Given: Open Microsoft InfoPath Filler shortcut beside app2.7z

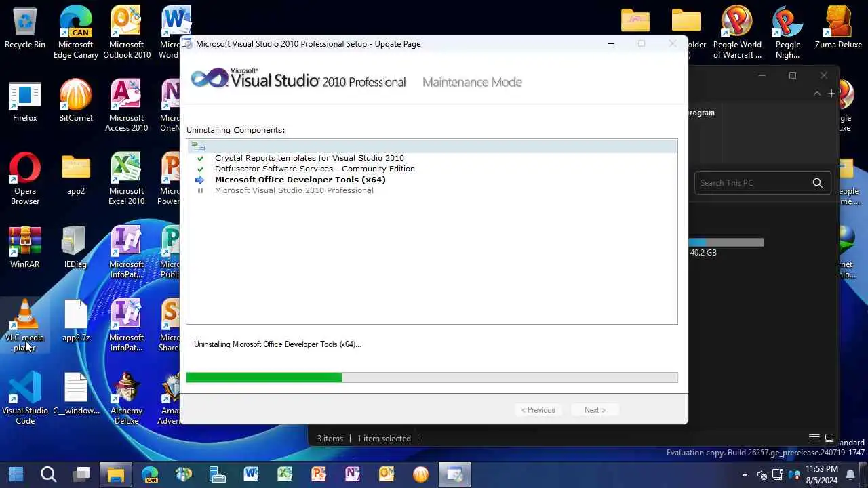Looking at the screenshot, I should pyautogui.click(x=126, y=325).
